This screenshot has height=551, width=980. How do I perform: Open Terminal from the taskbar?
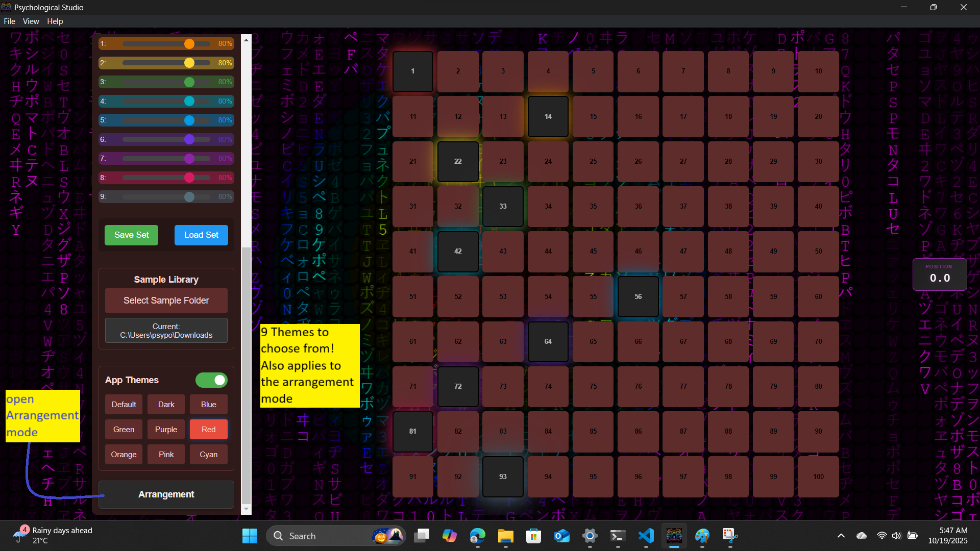point(618,536)
